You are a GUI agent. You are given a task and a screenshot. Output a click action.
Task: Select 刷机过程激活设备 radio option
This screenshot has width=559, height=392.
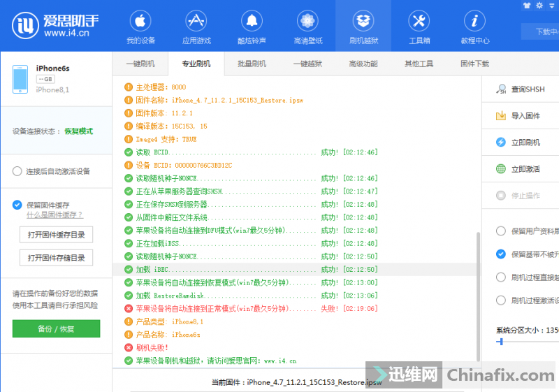(x=501, y=300)
